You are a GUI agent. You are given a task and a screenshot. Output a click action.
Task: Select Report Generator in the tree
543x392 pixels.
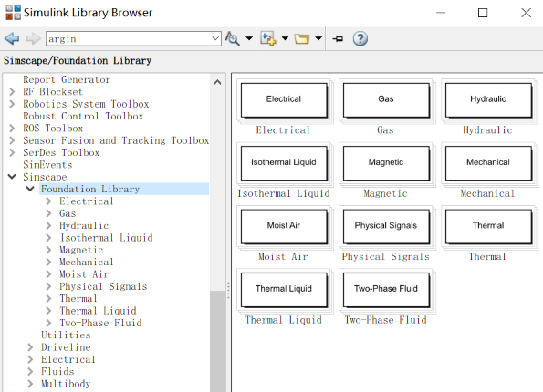coord(67,79)
